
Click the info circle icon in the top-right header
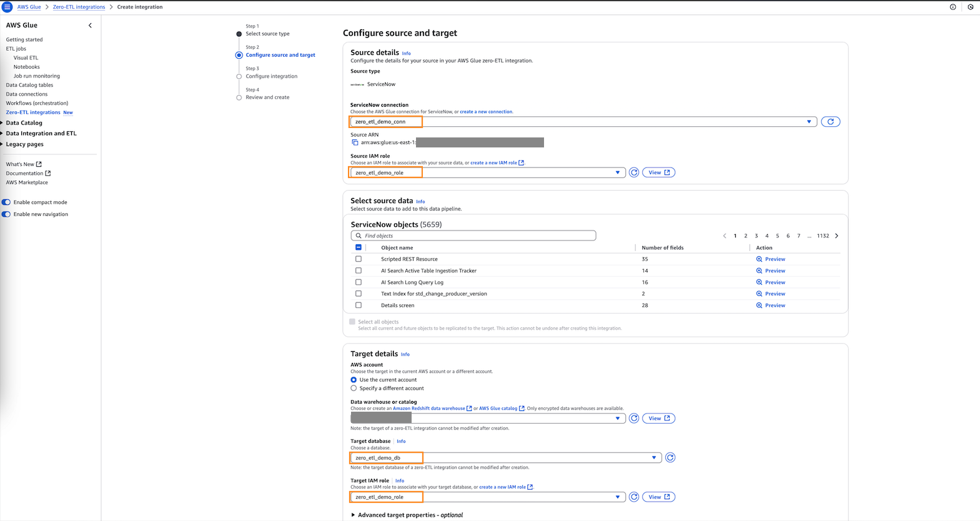point(953,7)
